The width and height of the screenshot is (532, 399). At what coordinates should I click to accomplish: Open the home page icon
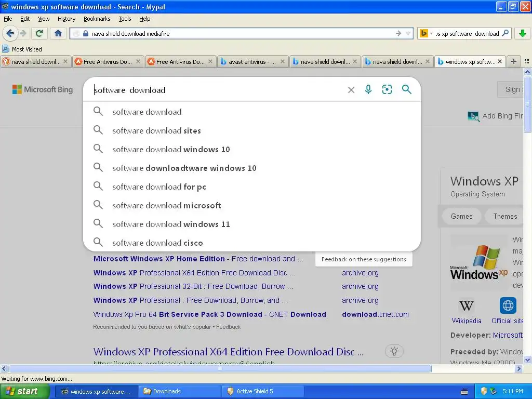[x=58, y=33]
